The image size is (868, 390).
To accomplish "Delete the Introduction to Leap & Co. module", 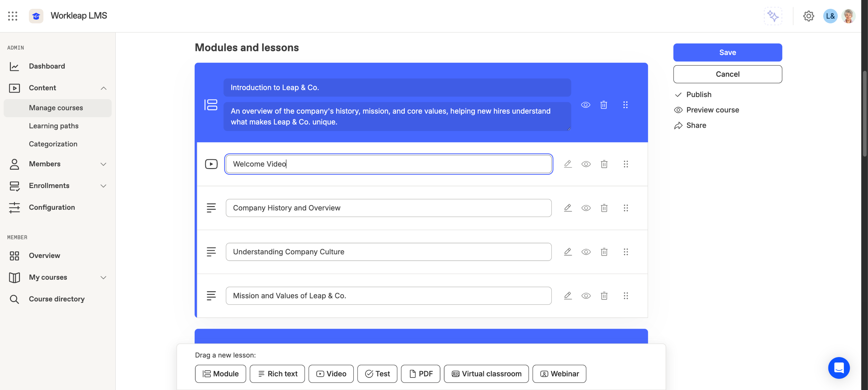I will [604, 105].
